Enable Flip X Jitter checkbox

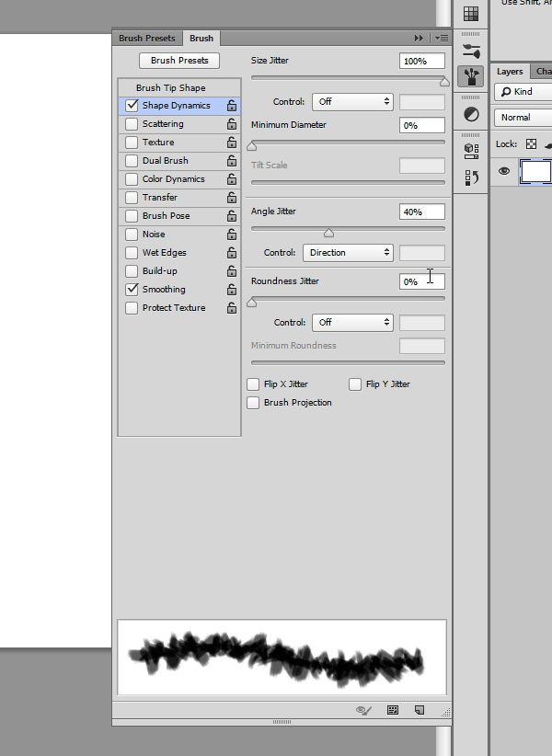[254, 384]
